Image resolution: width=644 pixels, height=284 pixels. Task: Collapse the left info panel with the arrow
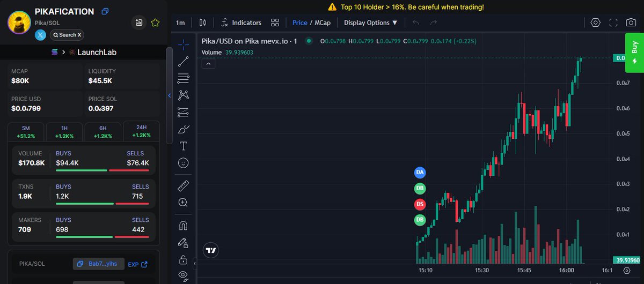[x=170, y=95]
